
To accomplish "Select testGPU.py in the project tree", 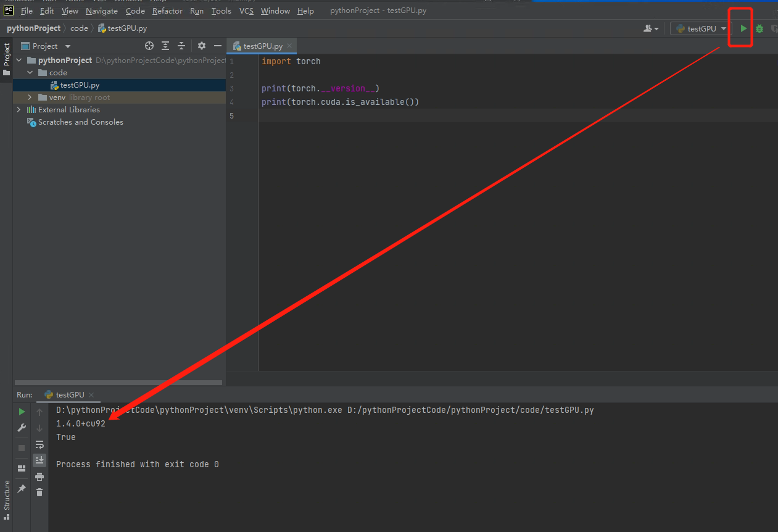I will coord(80,85).
